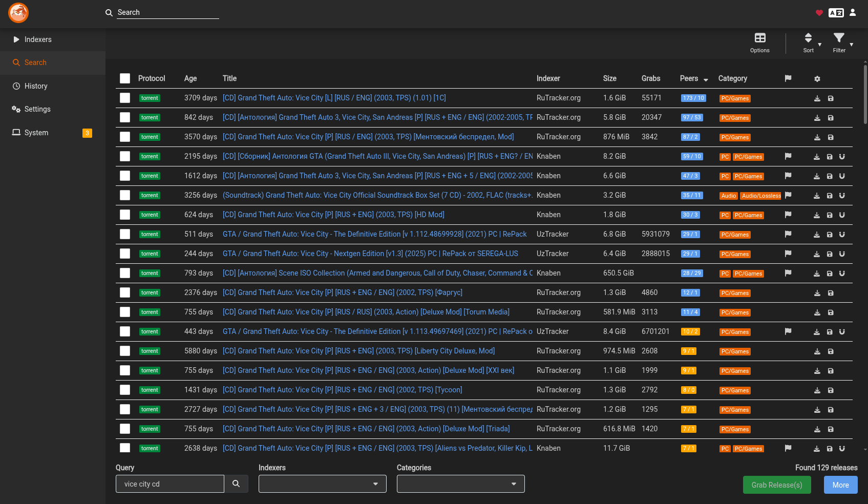Save the 876 MiB release torrent file
Viewport: 868px width, 504px height.
click(831, 137)
